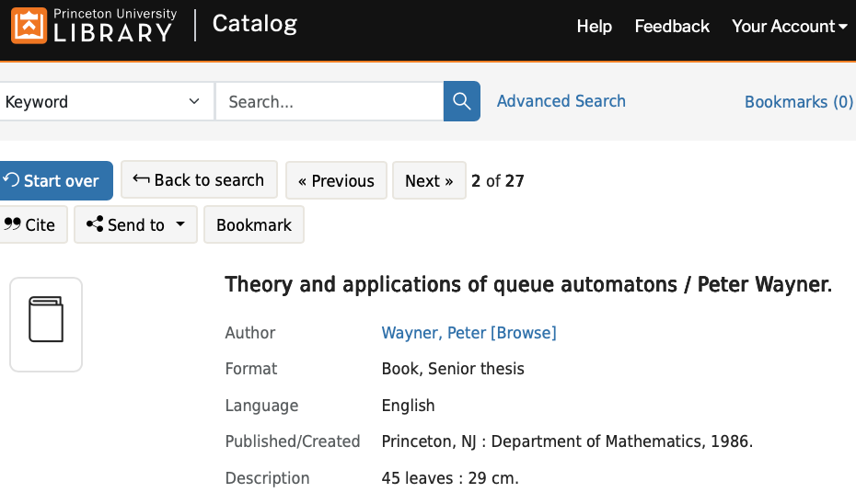Click the 'Format' field label
Viewport: 856px width, 504px height.
[251, 369]
